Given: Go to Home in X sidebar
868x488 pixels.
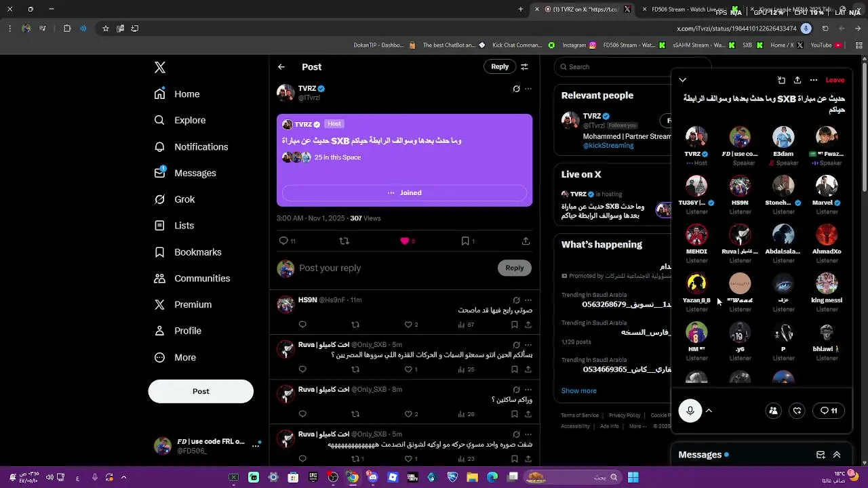Looking at the screenshot, I should (x=177, y=94).
